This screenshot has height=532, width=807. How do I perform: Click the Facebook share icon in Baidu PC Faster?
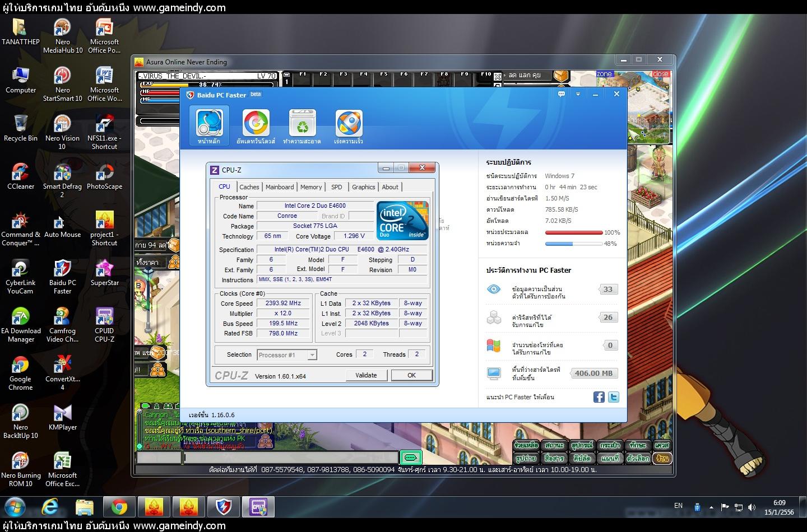[599, 397]
